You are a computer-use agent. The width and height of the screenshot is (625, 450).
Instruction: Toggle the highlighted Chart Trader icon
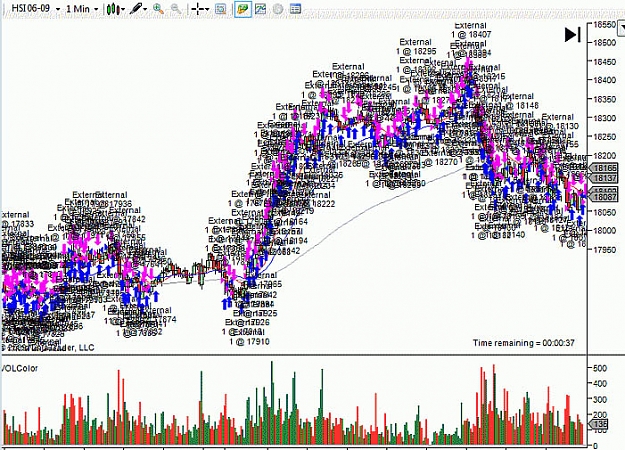click(x=242, y=9)
